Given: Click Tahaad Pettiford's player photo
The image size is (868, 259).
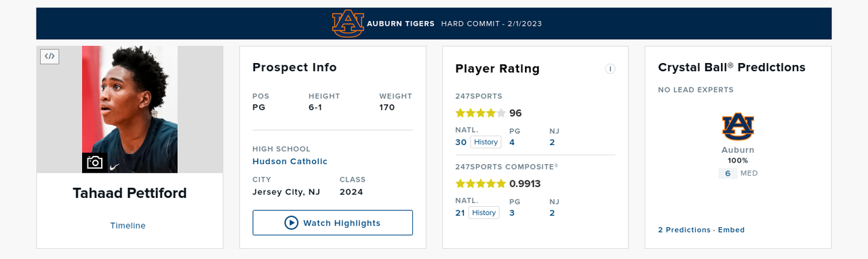Looking at the screenshot, I should [130, 109].
